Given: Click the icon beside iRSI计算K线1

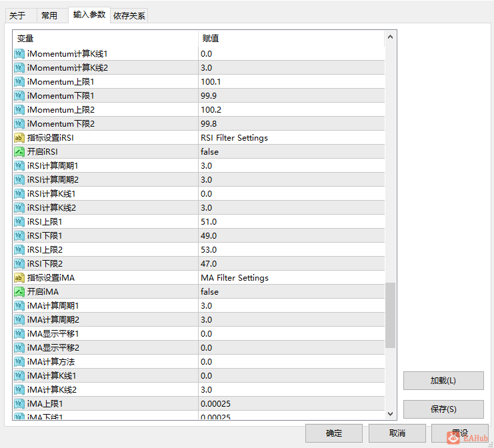Looking at the screenshot, I should (x=19, y=194).
